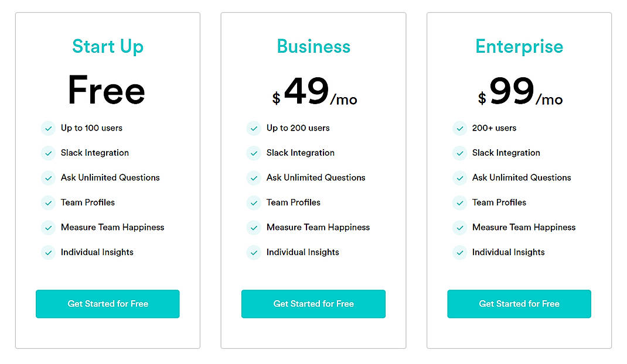Click the checkmark for Measure Team Happiness in Business
The image size is (627, 364).
click(x=254, y=228)
